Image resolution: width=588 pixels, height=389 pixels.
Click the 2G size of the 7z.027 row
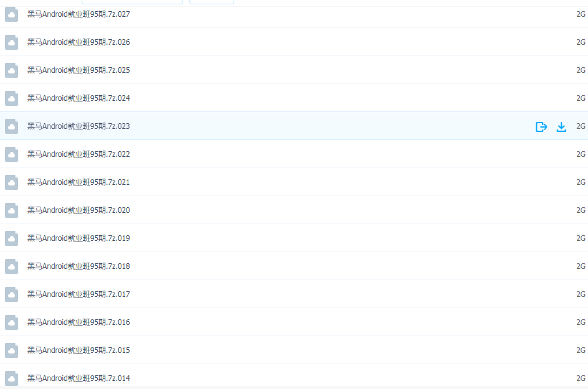tap(581, 14)
